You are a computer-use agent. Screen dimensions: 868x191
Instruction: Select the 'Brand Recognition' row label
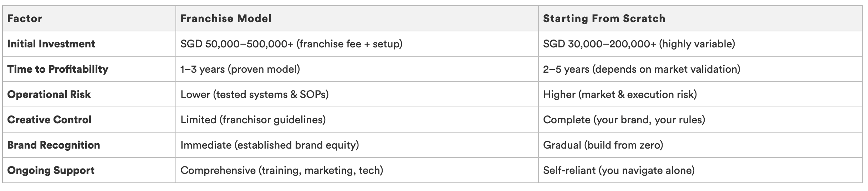(53, 145)
